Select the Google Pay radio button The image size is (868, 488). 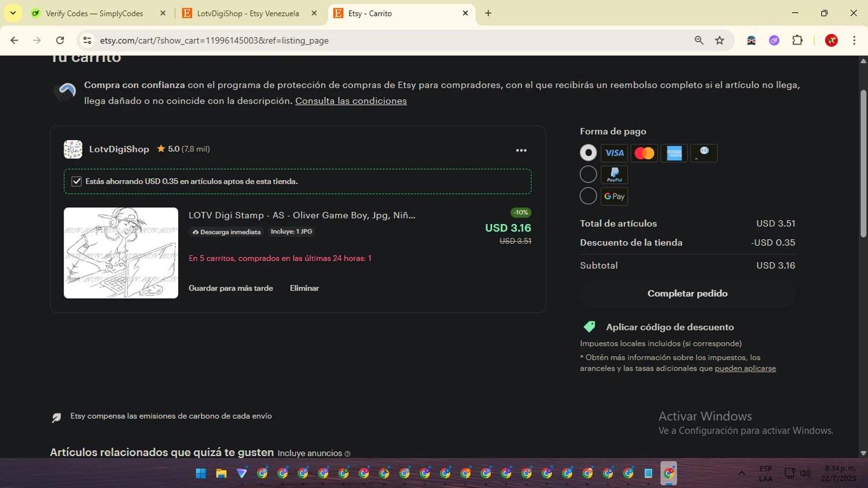[x=589, y=196]
